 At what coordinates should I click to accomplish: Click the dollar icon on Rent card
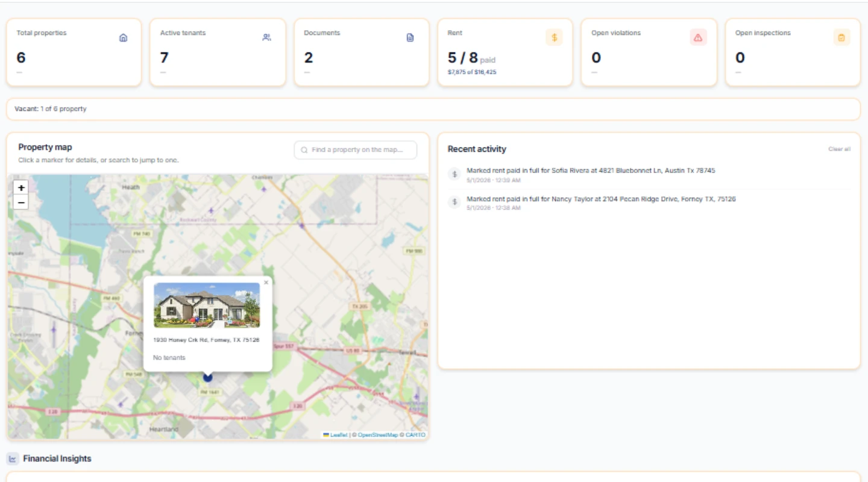554,37
